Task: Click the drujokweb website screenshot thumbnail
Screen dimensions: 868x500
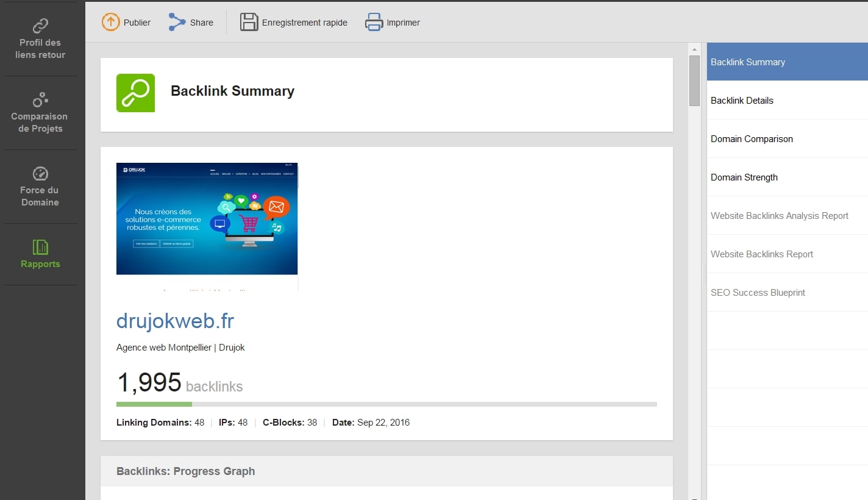Action: point(207,226)
